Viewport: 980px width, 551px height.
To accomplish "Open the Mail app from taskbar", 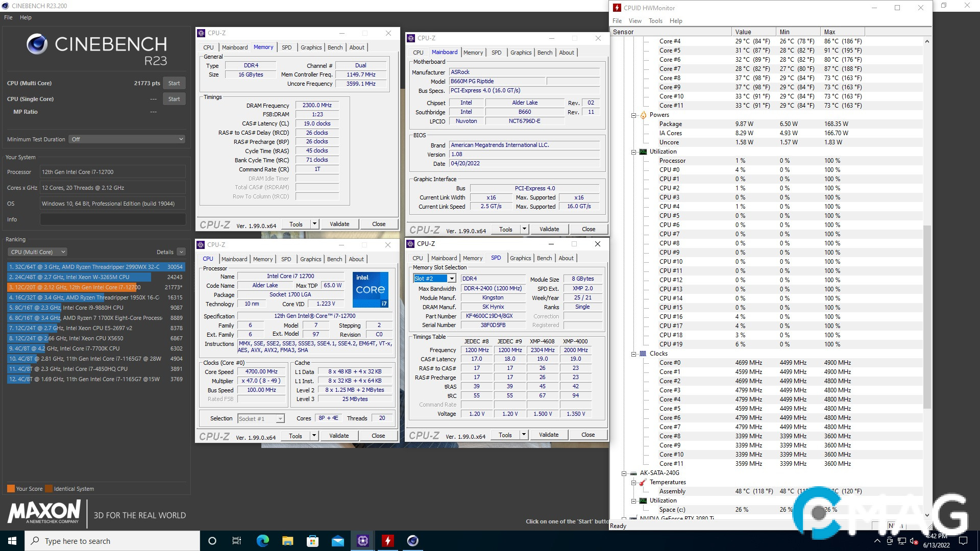I will (338, 541).
